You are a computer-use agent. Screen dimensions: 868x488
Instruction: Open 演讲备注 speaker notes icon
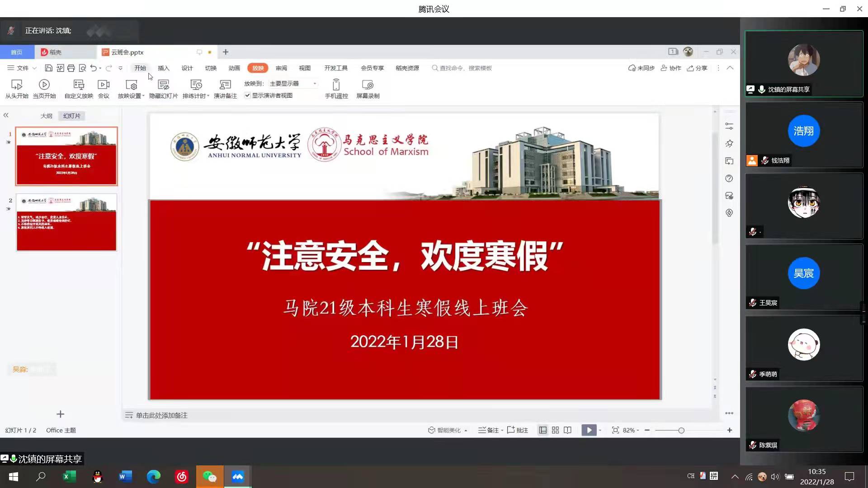coord(225,85)
